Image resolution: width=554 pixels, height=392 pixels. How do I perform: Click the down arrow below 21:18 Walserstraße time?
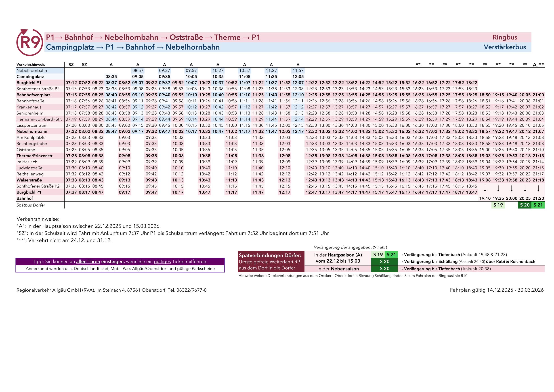538,189
